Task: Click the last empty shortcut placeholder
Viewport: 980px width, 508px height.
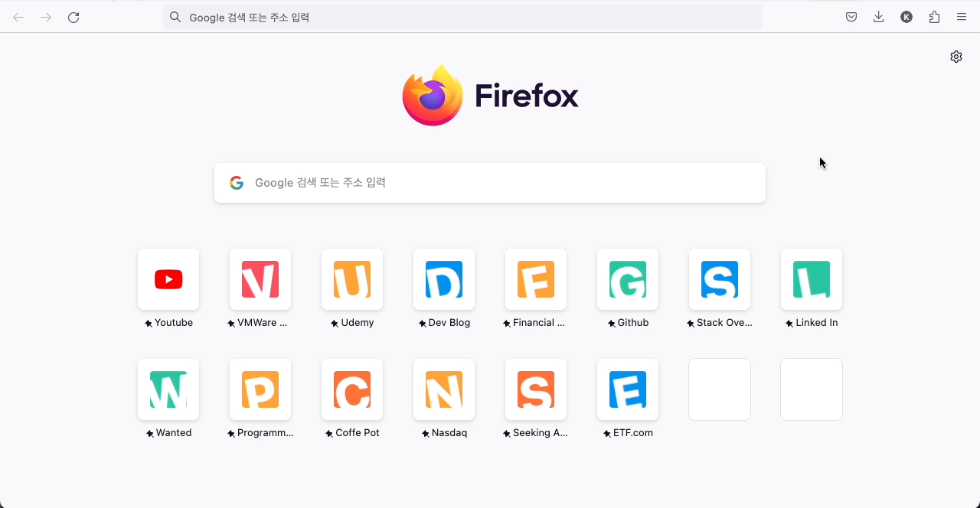Action: point(812,389)
